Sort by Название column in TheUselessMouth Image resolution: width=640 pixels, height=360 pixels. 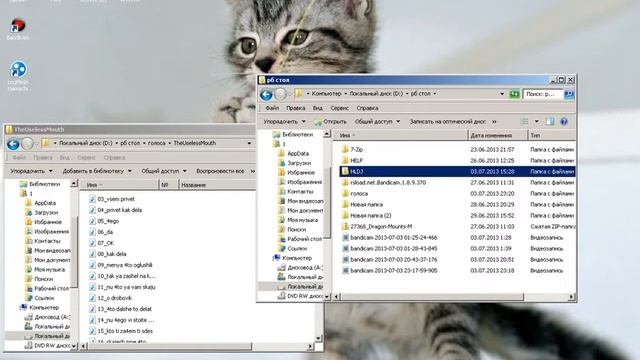(x=217, y=185)
